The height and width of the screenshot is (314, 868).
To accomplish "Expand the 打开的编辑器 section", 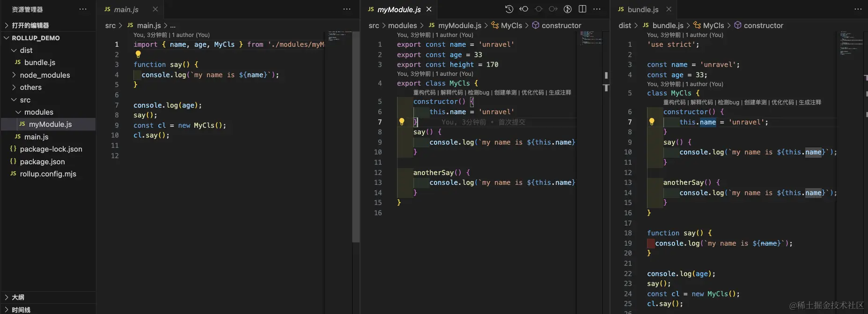I will 7,25.
